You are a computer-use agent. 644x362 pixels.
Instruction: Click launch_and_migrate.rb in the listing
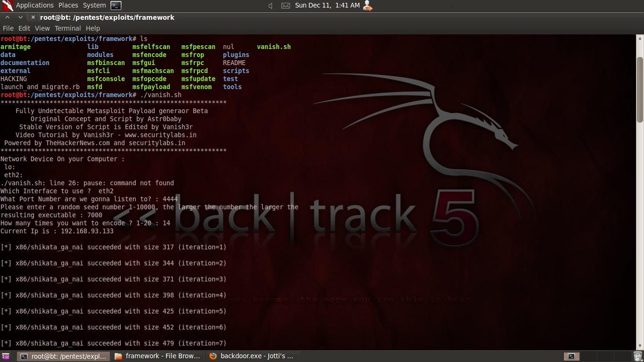coord(40,87)
